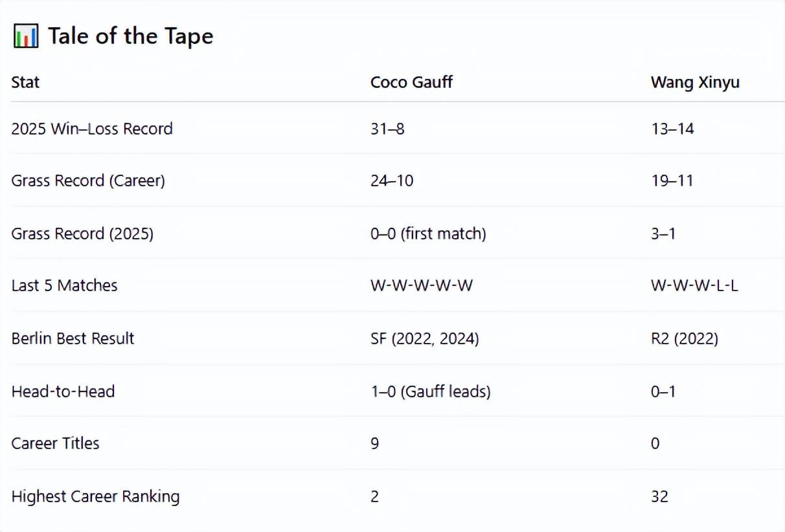This screenshot has width=785, height=532.
Task: Click the W-W-W-L-L form cell
Action: (x=694, y=285)
